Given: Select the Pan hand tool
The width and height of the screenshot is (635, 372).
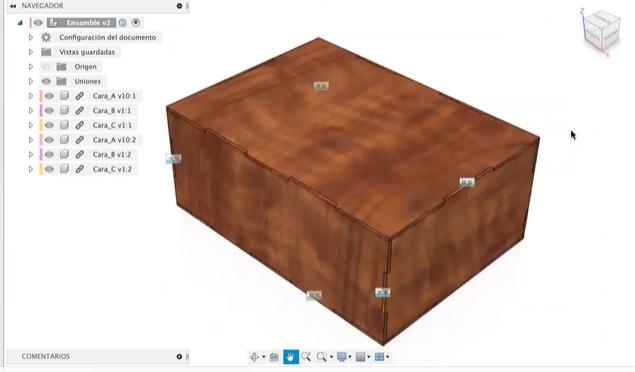Looking at the screenshot, I should (x=291, y=357).
